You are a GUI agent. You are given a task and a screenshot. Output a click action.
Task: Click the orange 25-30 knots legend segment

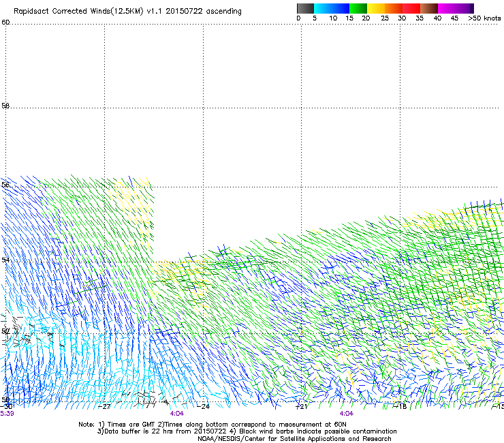click(x=394, y=8)
